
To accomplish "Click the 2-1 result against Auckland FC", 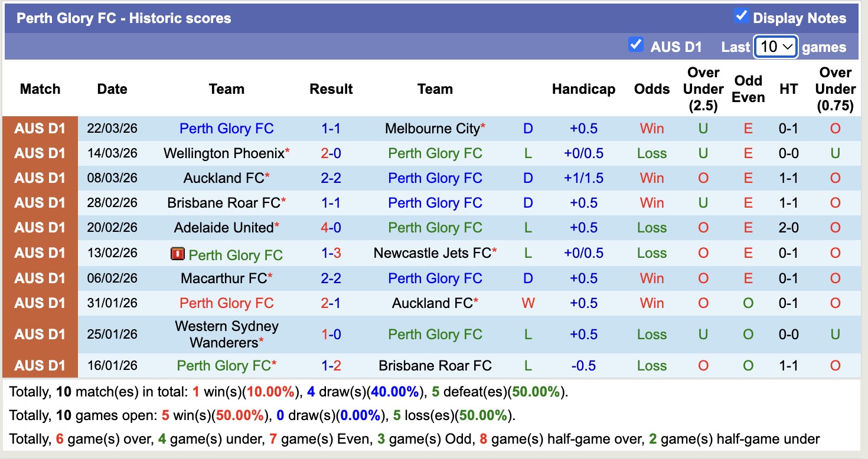I will (x=331, y=303).
